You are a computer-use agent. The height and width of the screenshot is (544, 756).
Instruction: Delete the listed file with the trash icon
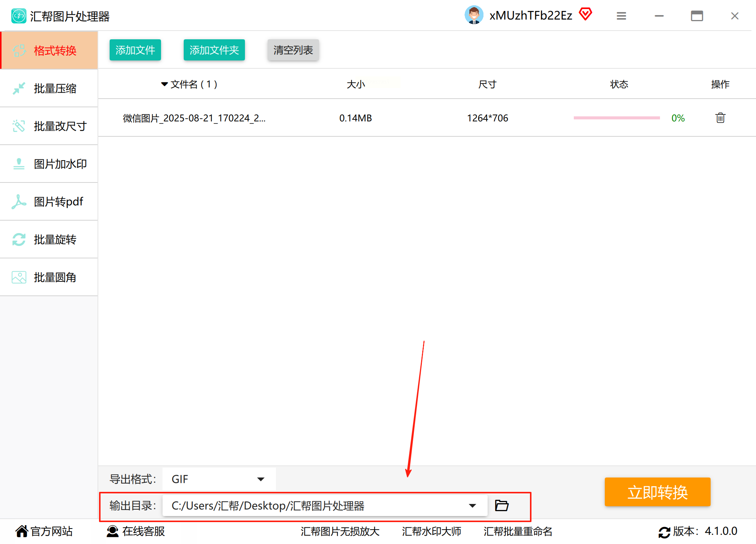pos(720,118)
